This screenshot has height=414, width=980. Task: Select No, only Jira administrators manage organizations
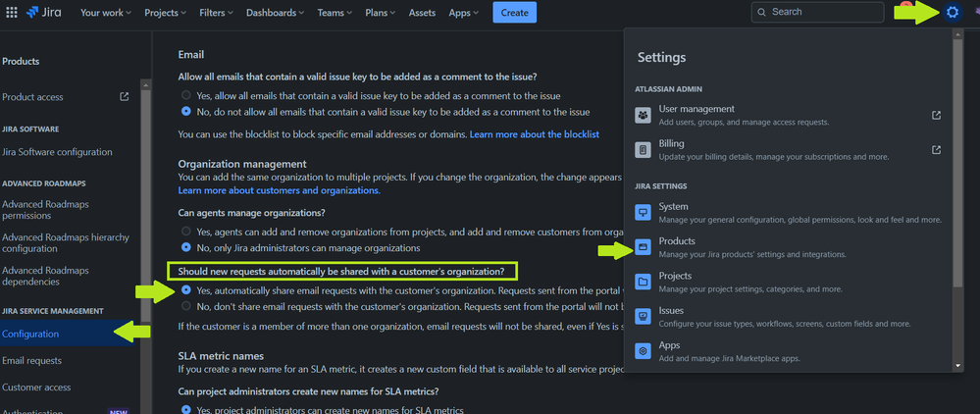185,247
